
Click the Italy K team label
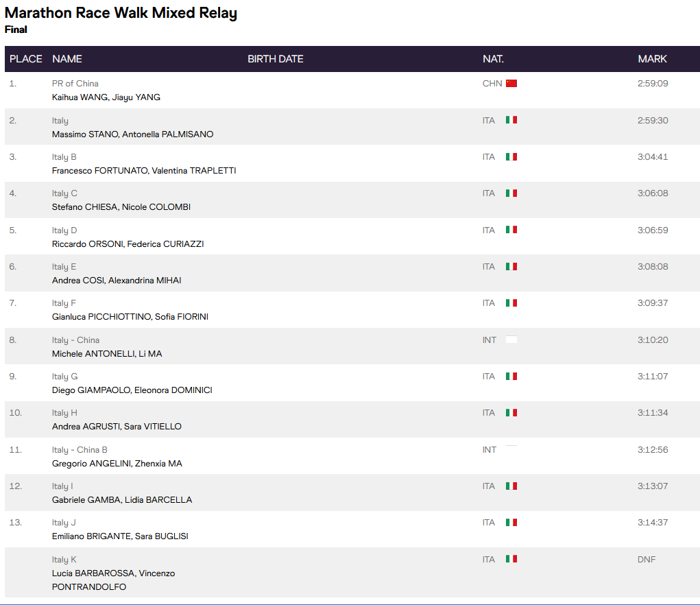(64, 560)
